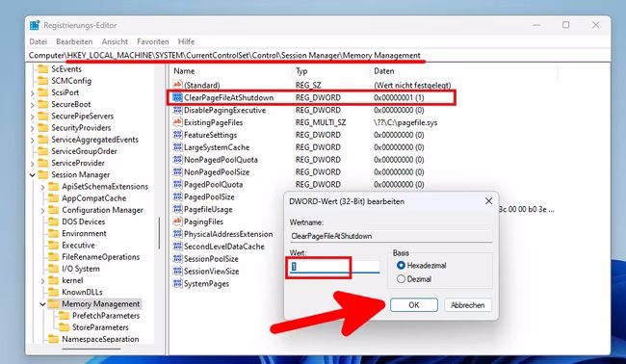The height and width of the screenshot is (364, 626).
Task: Click the registry path address bar
Action: pyautogui.click(x=318, y=56)
